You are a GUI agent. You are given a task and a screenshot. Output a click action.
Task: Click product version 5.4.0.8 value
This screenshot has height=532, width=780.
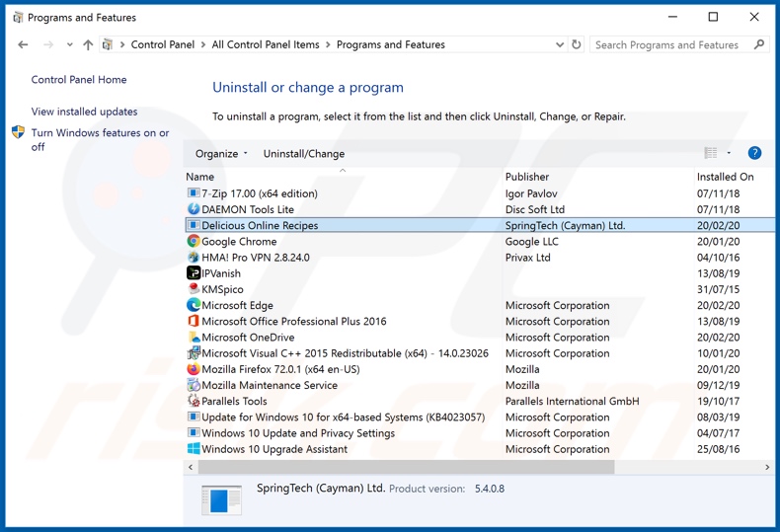(490, 489)
